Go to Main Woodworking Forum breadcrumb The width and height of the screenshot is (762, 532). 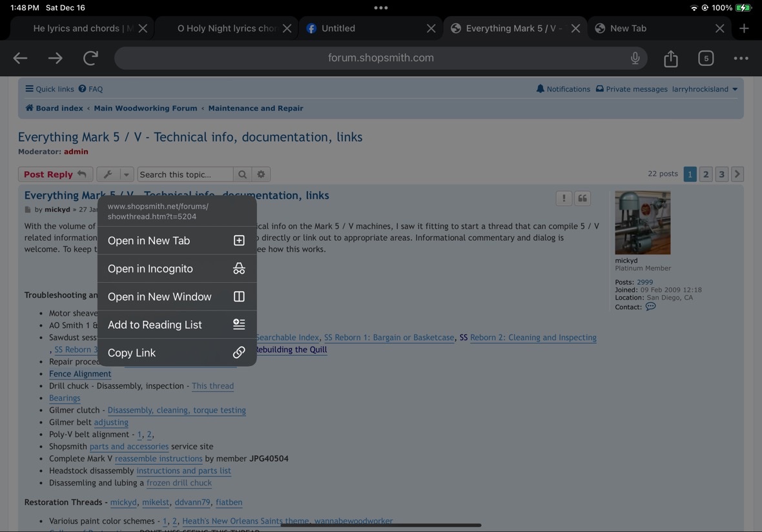point(145,108)
